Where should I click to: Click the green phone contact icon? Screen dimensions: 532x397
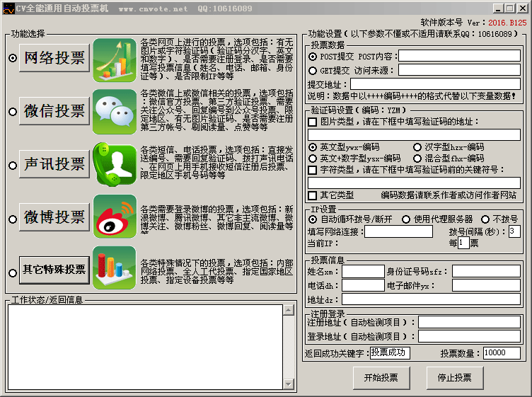pyautogui.click(x=114, y=164)
